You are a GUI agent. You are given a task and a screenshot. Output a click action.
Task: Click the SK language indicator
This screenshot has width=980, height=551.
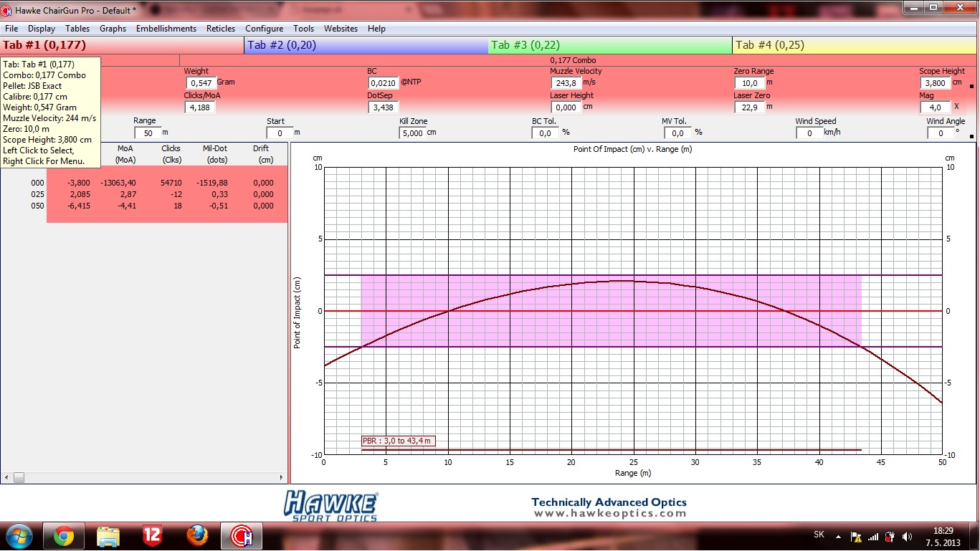click(819, 535)
